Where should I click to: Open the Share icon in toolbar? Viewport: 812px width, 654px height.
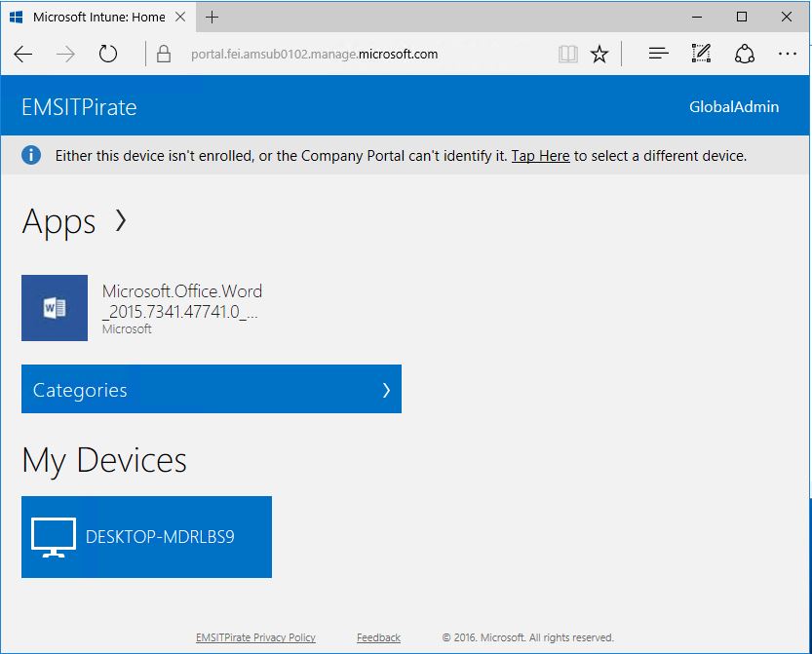(x=744, y=54)
